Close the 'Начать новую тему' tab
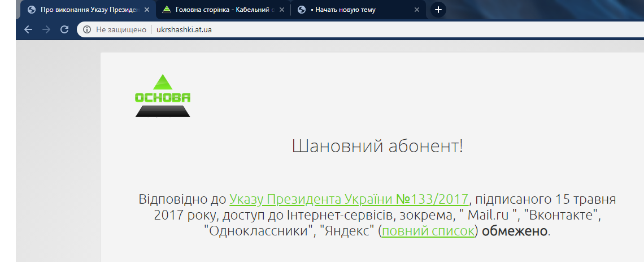Viewport: 644px width, 262px height. [417, 10]
